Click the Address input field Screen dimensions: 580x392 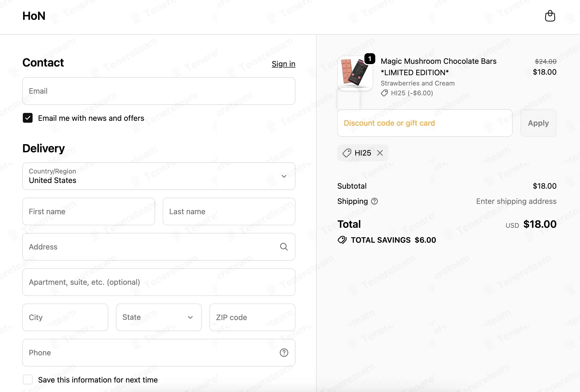pyautogui.click(x=159, y=247)
